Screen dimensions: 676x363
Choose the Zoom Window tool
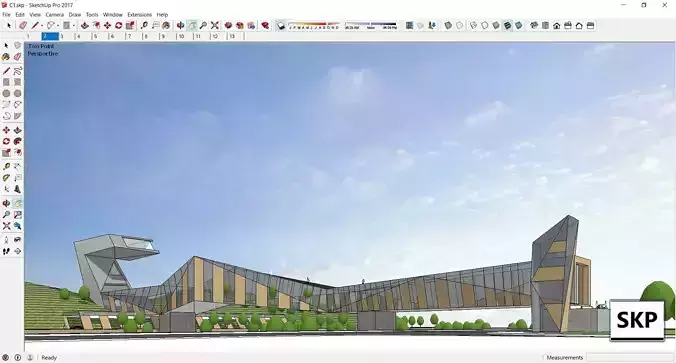pyautogui.click(x=17, y=215)
